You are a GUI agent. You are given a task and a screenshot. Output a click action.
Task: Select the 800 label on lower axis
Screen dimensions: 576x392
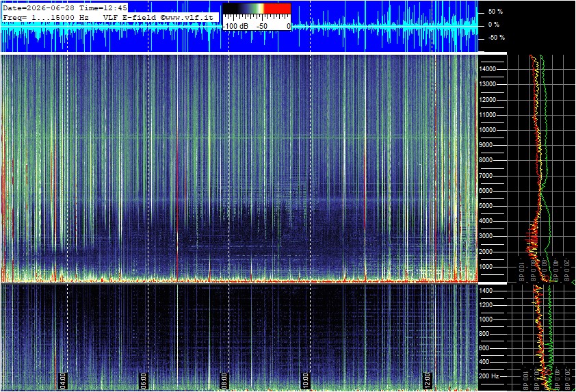484,334
